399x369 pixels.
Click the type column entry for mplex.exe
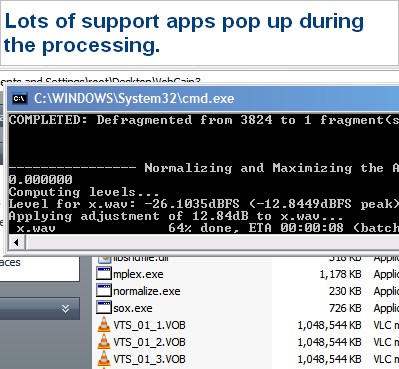click(386, 274)
